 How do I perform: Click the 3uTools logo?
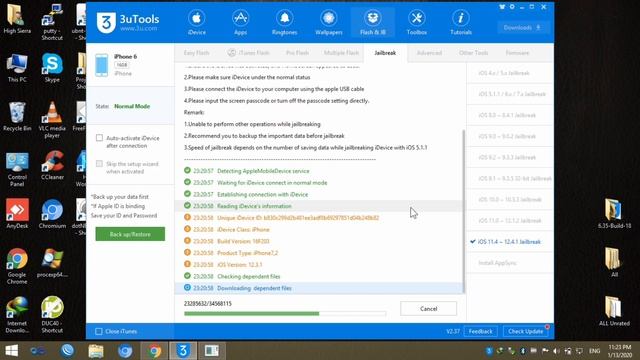tap(127, 22)
